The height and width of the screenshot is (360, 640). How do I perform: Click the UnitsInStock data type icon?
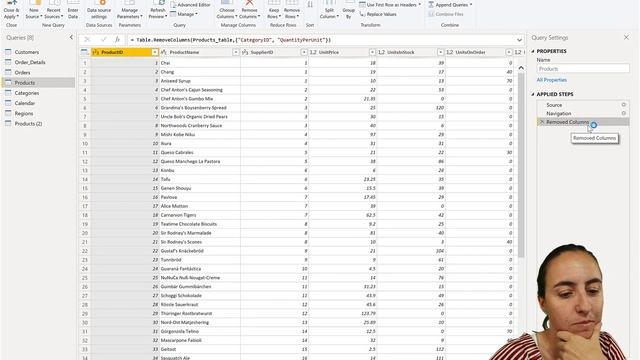(x=381, y=52)
